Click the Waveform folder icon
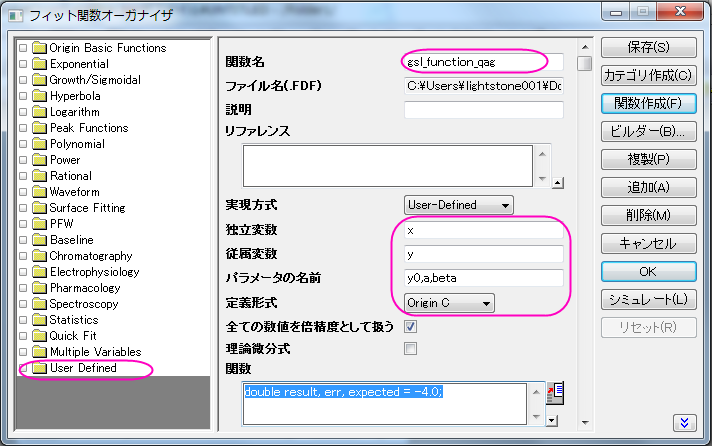Screen dimensions: 712x446 [x=40, y=192]
